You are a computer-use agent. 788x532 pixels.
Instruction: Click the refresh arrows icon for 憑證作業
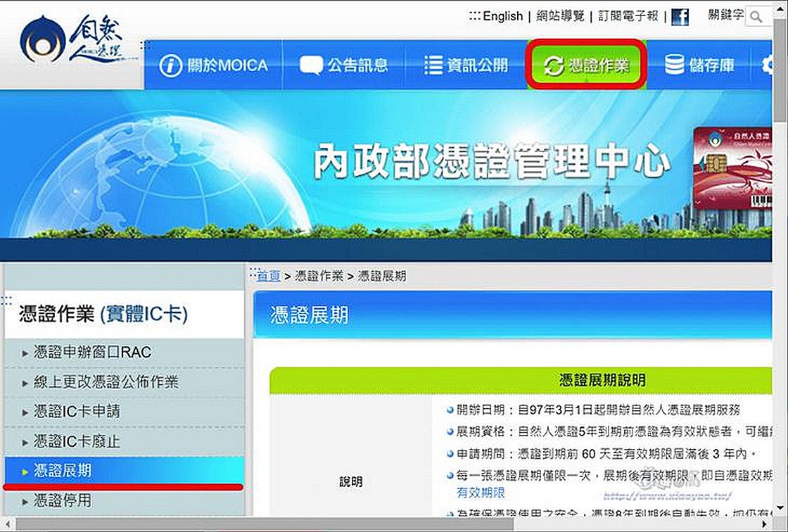554,66
